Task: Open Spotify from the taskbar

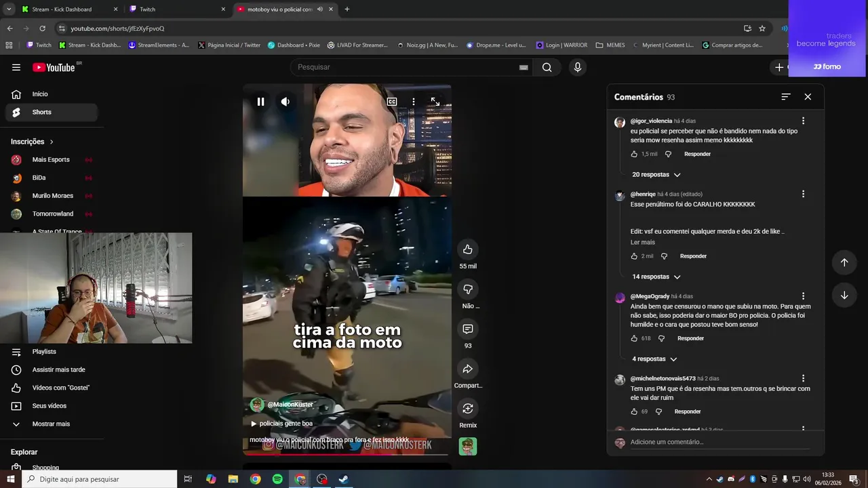Action: point(277,479)
